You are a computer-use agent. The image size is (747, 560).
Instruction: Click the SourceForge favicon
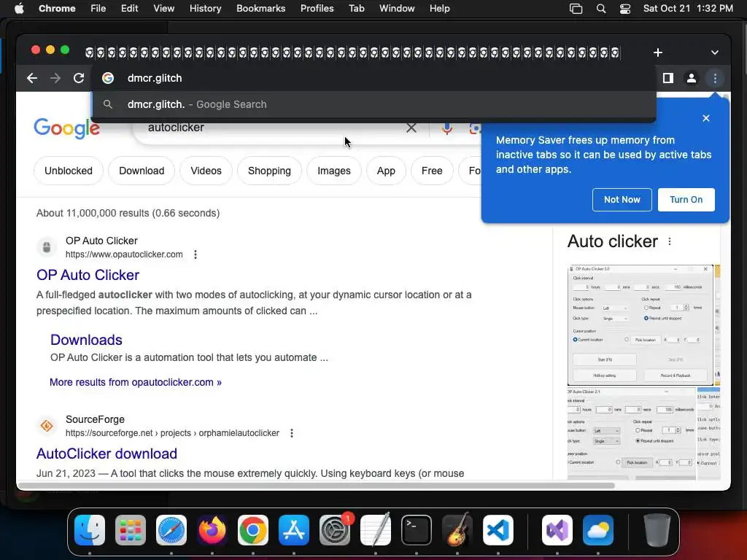click(47, 426)
